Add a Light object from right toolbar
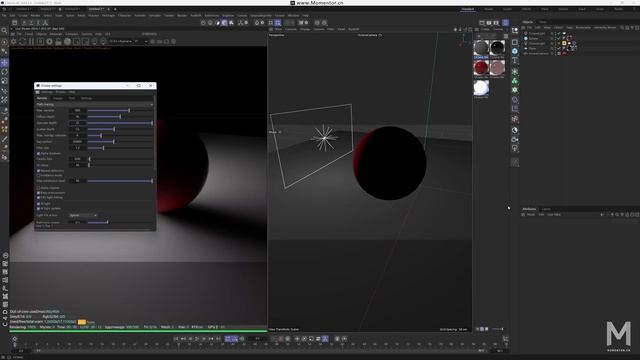This screenshot has width=640, height=360. coord(515,149)
